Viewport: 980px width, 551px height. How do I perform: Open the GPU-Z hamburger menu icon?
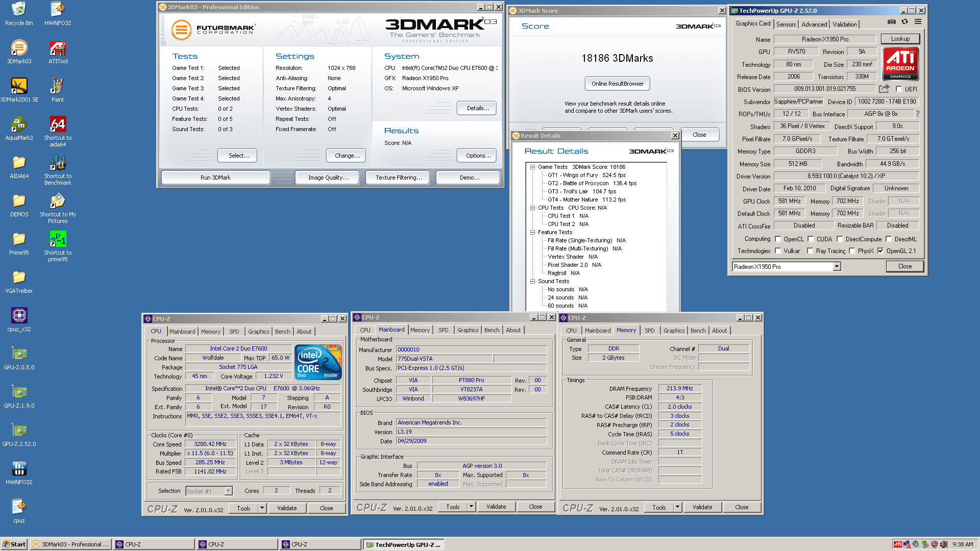pos(918,22)
